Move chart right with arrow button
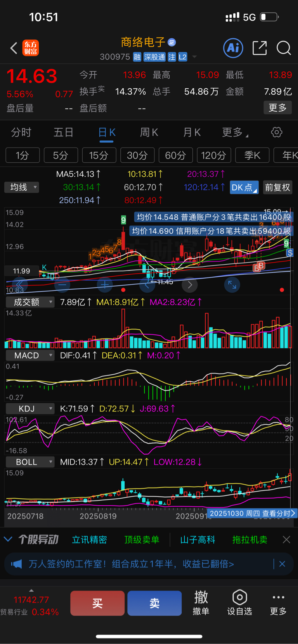This screenshot has height=644, width=298. pos(190,285)
